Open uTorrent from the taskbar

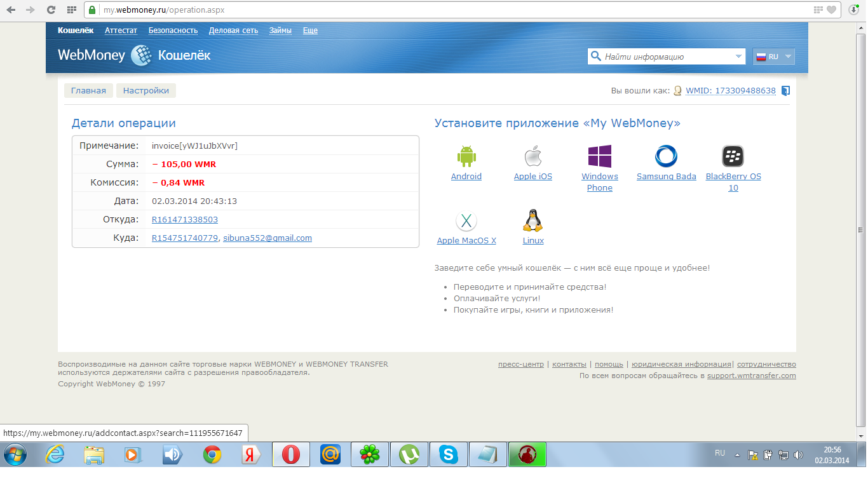(409, 454)
